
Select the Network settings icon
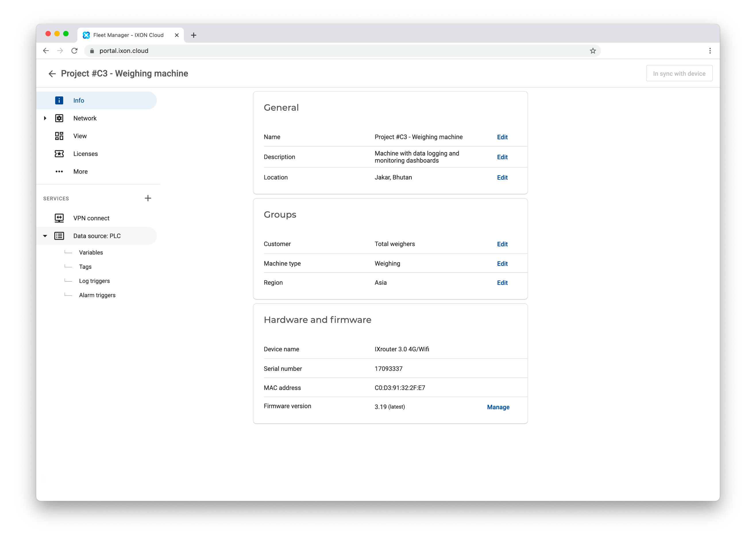tap(59, 118)
